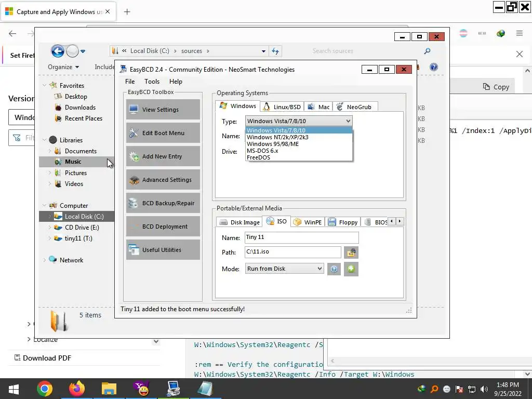This screenshot has width=532, height=399.
Task: Switch to the Disk Image tab
Action: (239, 222)
